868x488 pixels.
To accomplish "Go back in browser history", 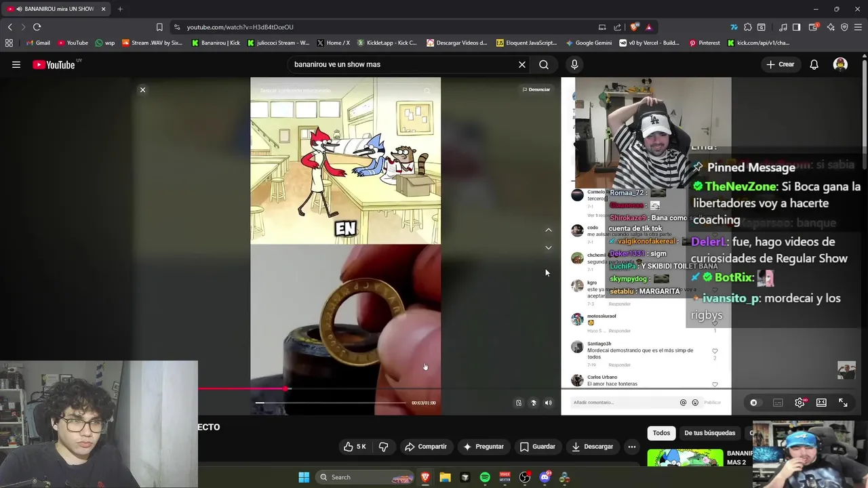I will coord(9,27).
